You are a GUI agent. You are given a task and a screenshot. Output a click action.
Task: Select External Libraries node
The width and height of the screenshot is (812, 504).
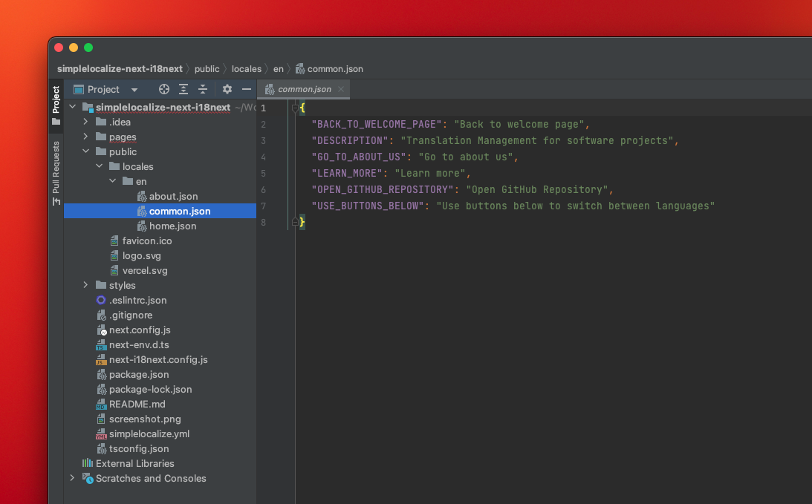pos(134,464)
